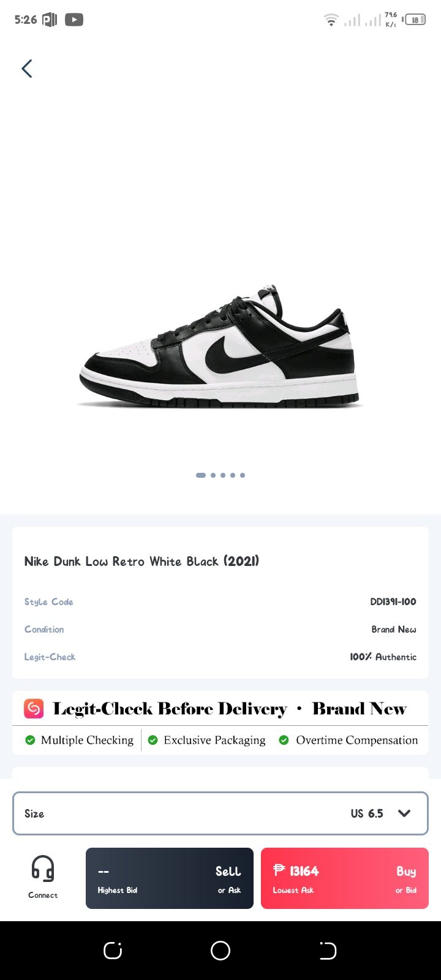Tap the YouTube status bar icon

[x=73, y=20]
